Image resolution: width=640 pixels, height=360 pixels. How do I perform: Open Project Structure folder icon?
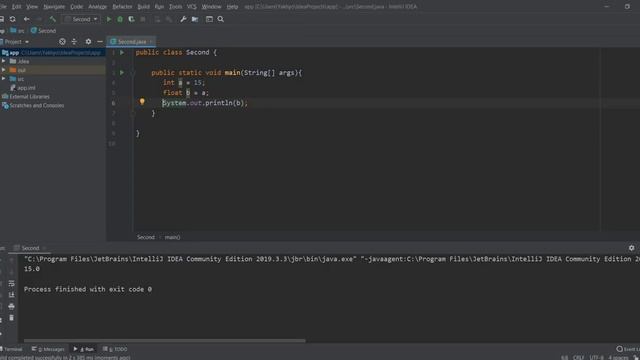pos(195,19)
